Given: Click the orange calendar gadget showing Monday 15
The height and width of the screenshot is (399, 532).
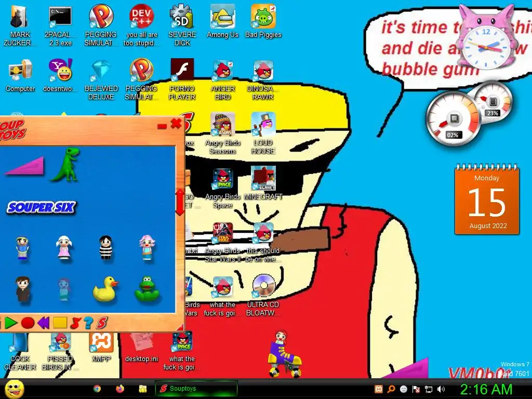Looking at the screenshot, I should click(487, 199).
